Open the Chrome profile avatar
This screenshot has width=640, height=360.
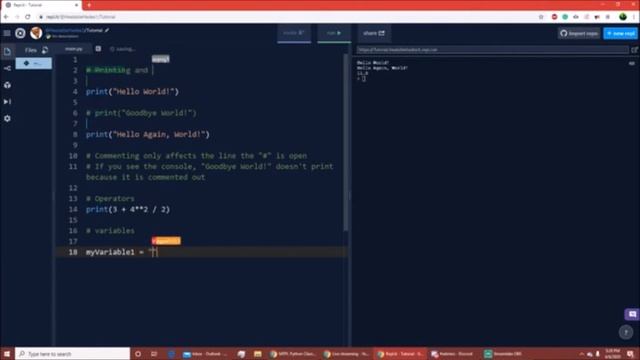point(623,17)
